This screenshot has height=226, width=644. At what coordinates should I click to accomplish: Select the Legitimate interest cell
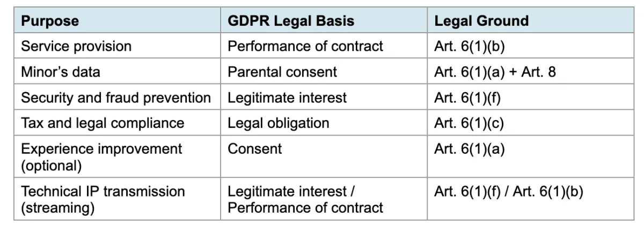coord(324,97)
